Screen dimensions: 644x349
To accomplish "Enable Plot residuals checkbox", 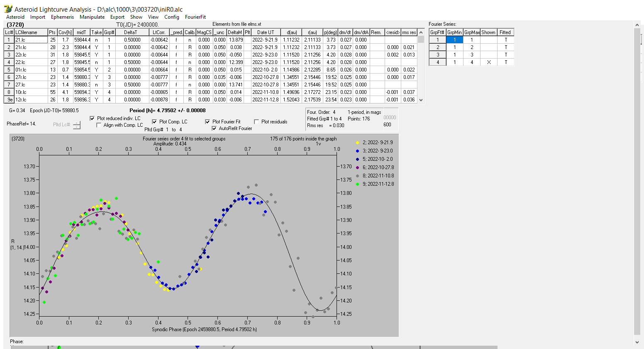I will click(256, 122).
